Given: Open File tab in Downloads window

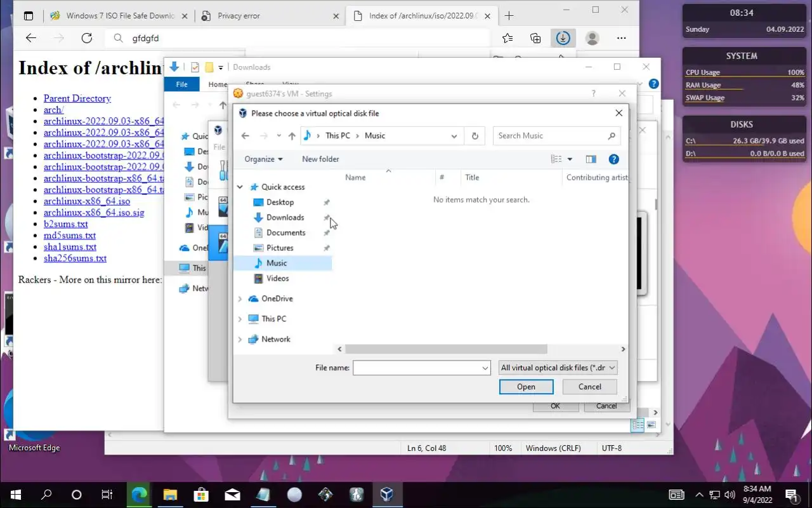Looking at the screenshot, I should [181, 84].
